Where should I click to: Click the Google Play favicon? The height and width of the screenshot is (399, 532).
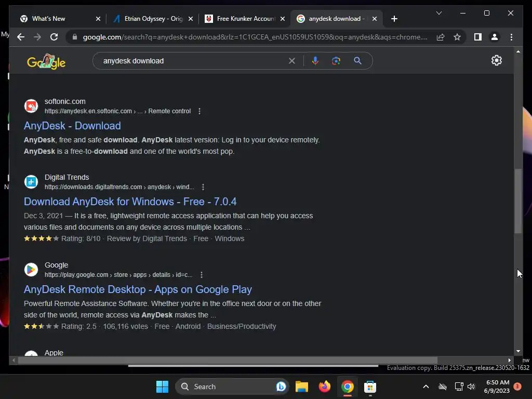[31, 270]
